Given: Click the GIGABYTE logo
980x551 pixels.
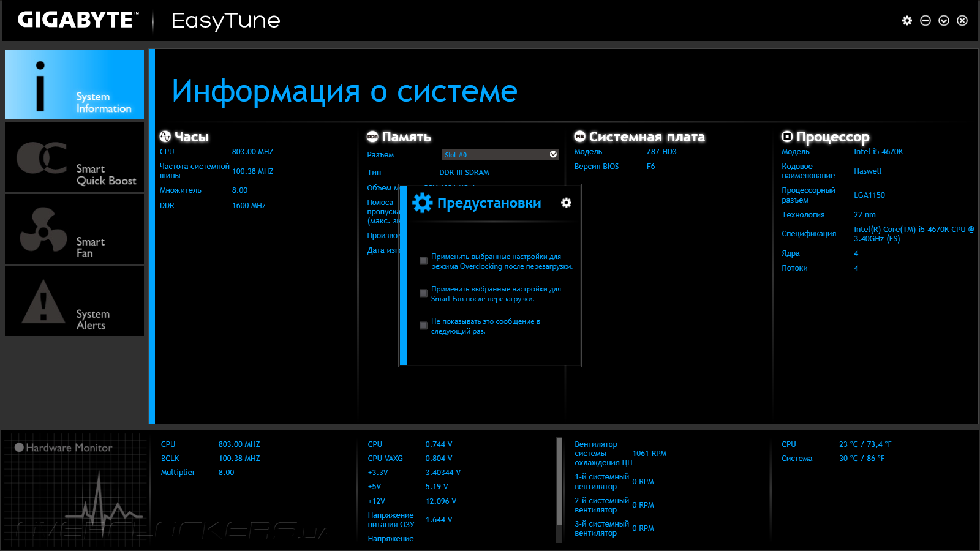Looking at the screenshot, I should (x=78, y=20).
